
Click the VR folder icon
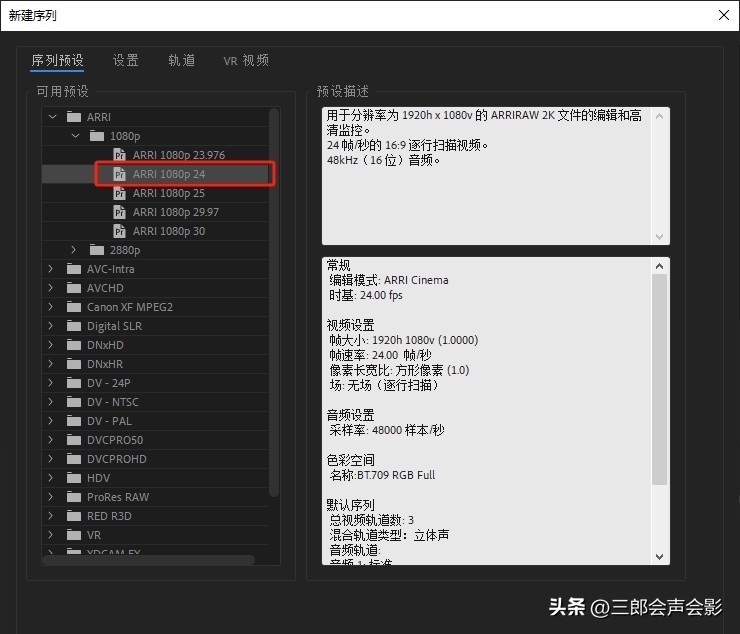click(74, 535)
